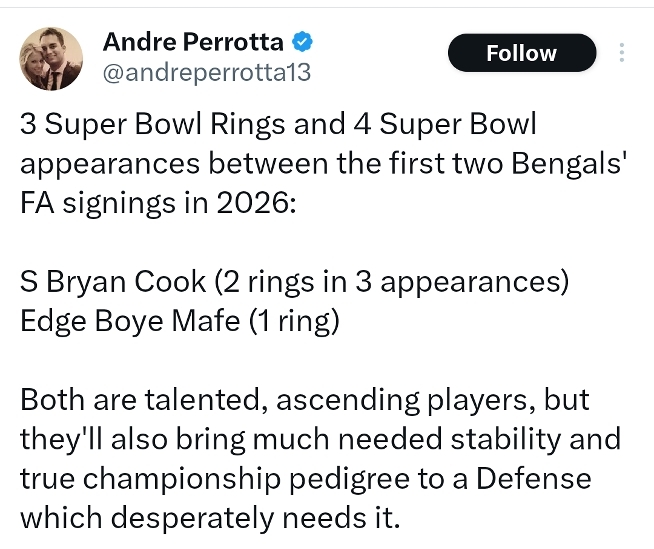This screenshot has height=549, width=654.
Task: Open the three-dot more options menu
Action: [623, 52]
